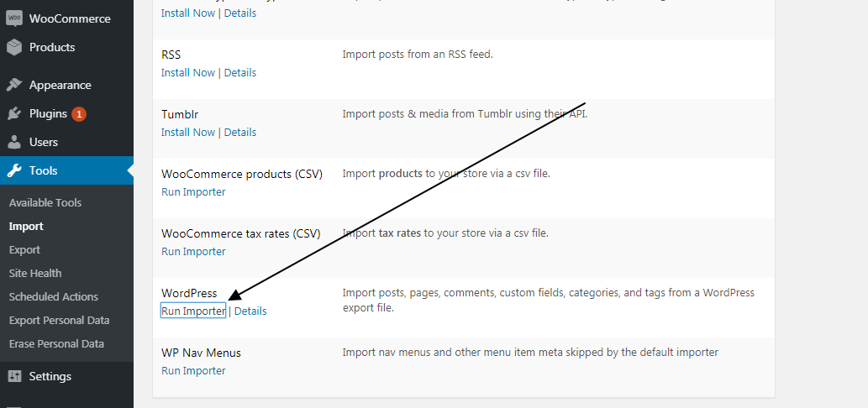Click "Import tax rates to your store" description
Screen dimensions: 868x408
pos(445,233)
